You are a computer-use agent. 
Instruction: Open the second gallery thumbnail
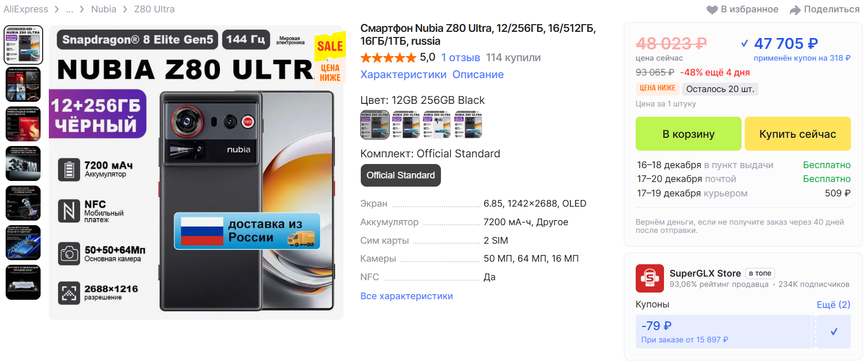(23, 84)
